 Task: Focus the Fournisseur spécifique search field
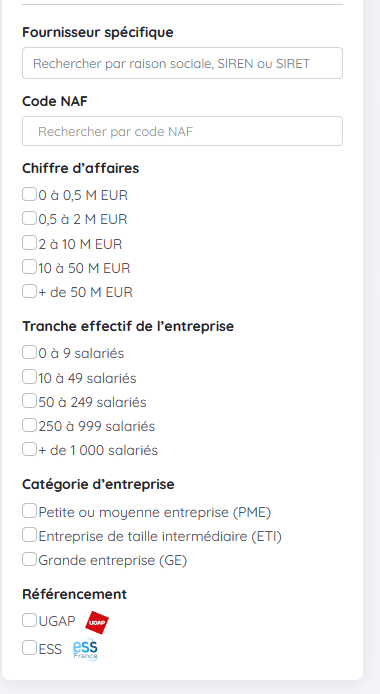pyautogui.click(x=182, y=63)
